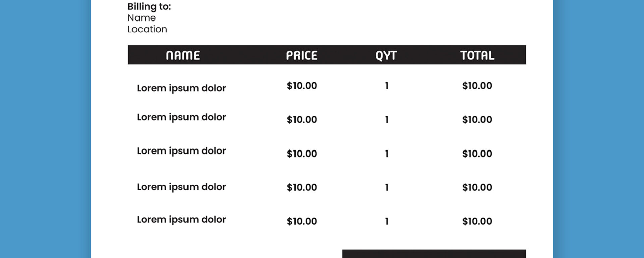The height and width of the screenshot is (258, 644).
Task: Click the Location text under Billing to
Action: tap(147, 29)
